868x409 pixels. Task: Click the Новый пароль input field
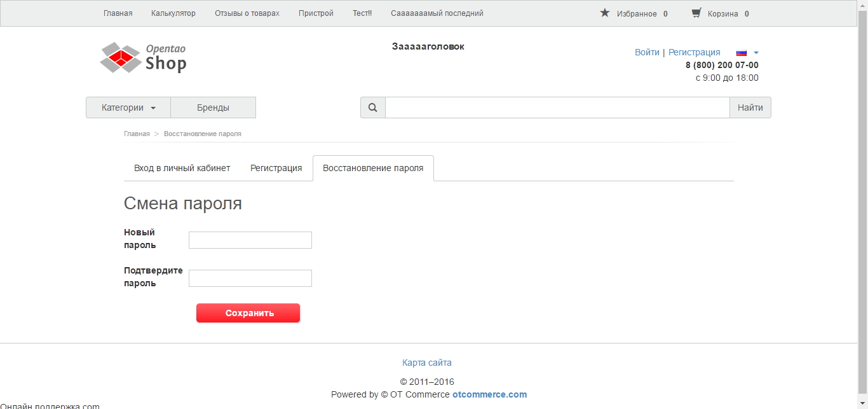tap(250, 240)
